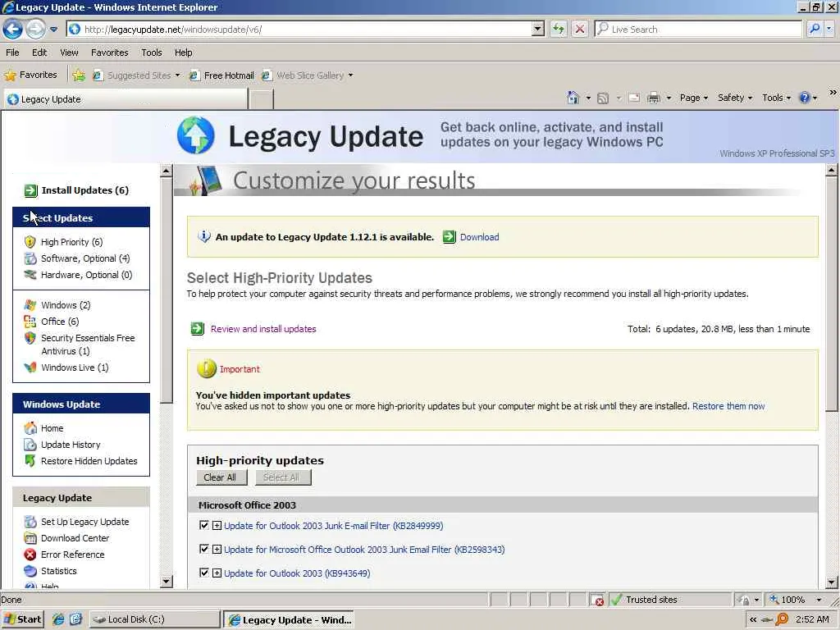
Task: Click the blue Help question mark icon
Action: tap(804, 98)
